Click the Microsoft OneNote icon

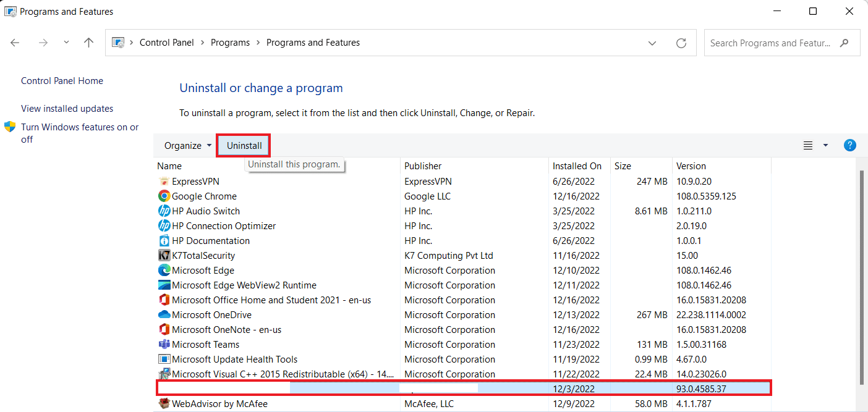click(x=164, y=330)
